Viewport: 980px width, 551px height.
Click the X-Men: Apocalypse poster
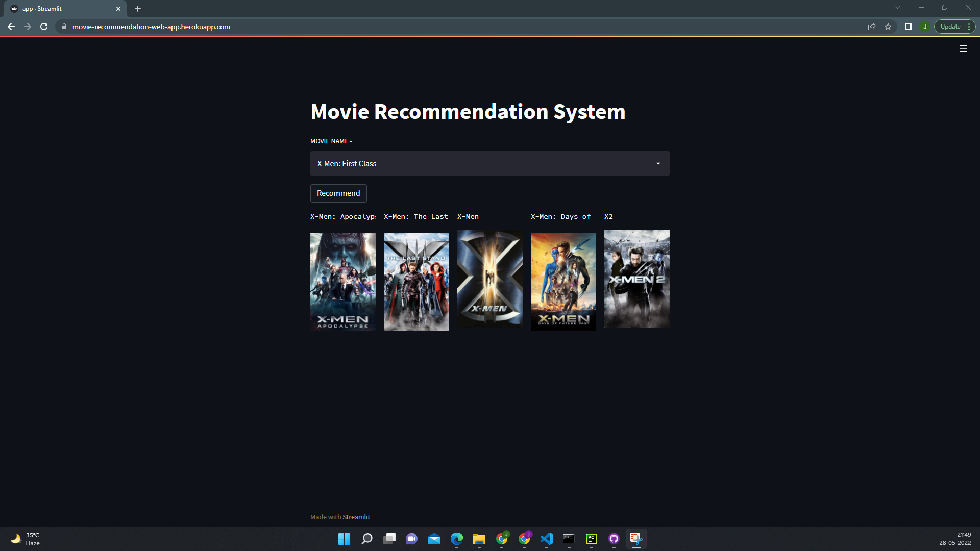tap(342, 282)
